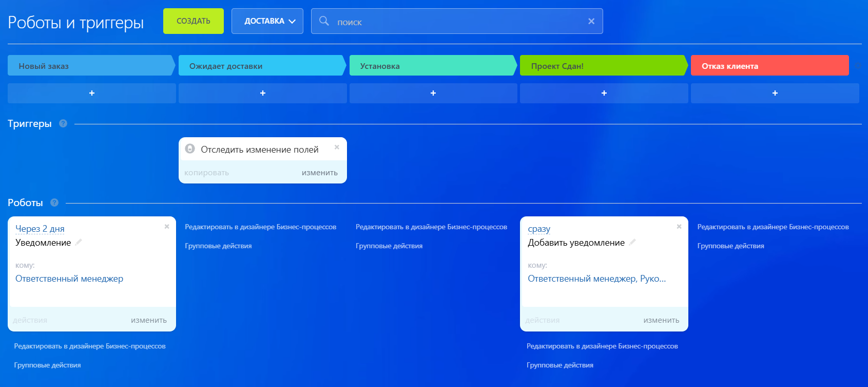Viewport: 868px width, 387px height.
Task: Open Редактировать в дизайнере Бизнес-процессов for Новый заказ
Action: (x=90, y=346)
